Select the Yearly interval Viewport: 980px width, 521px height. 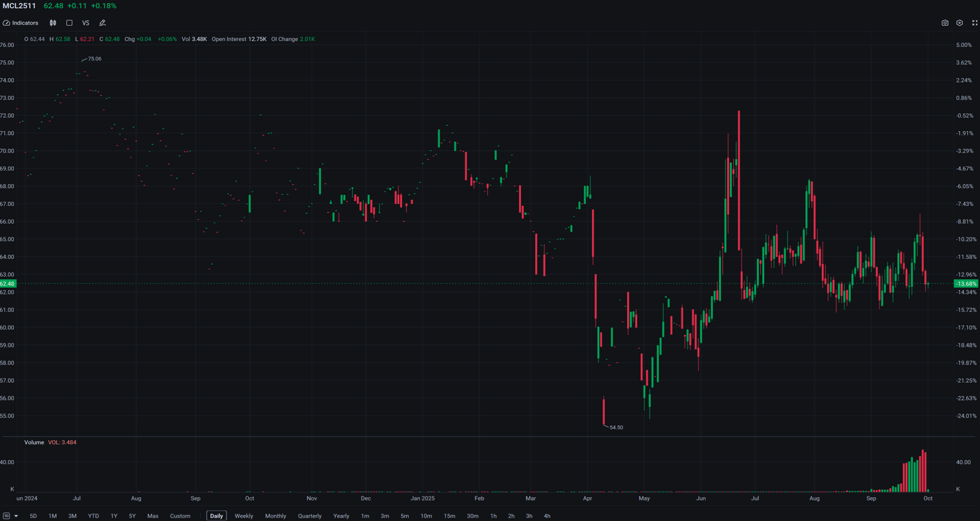[341, 516]
